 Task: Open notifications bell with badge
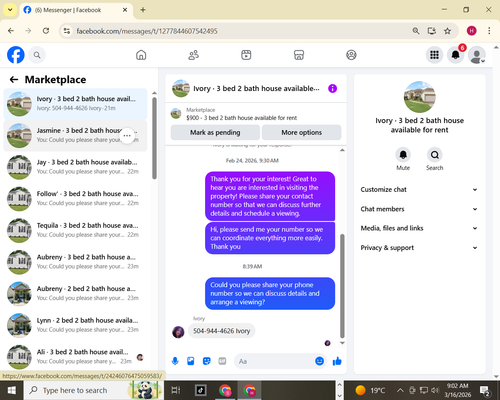point(456,55)
